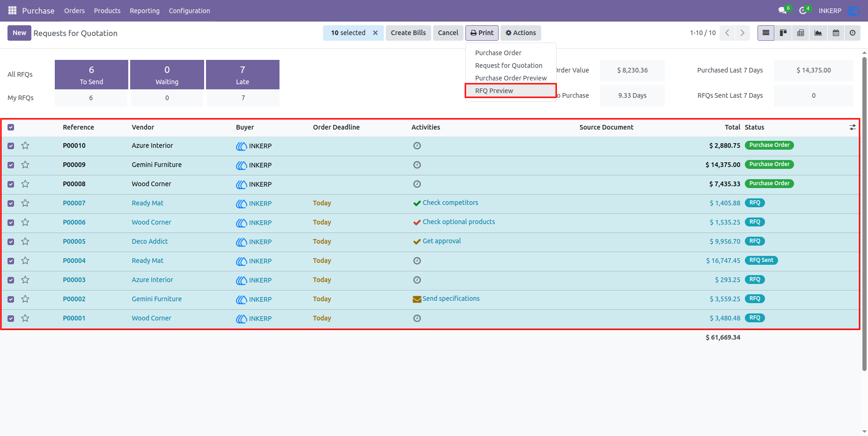
Task: Collapse the Print dropdown menu
Action: (x=482, y=33)
